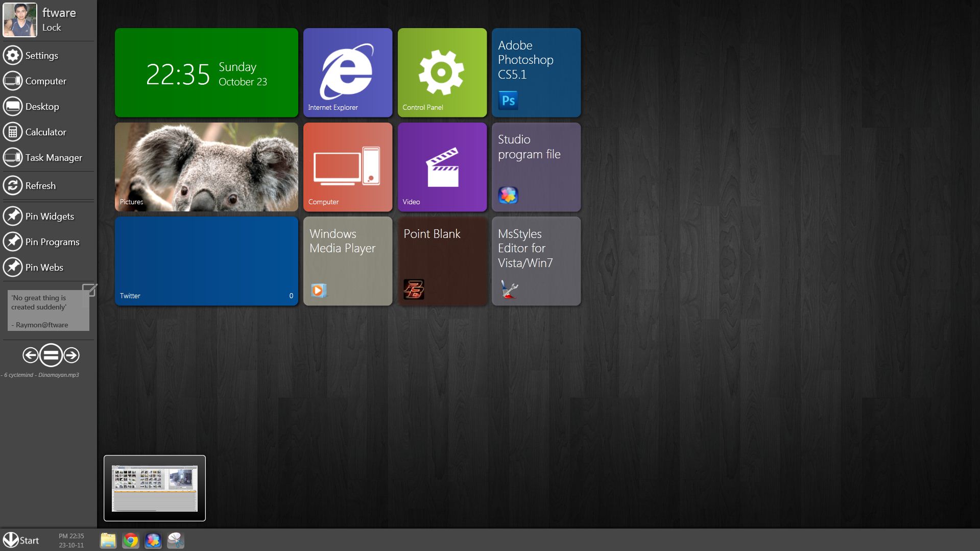This screenshot has height=551, width=980.
Task: Toggle the center music player button
Action: [x=51, y=355]
